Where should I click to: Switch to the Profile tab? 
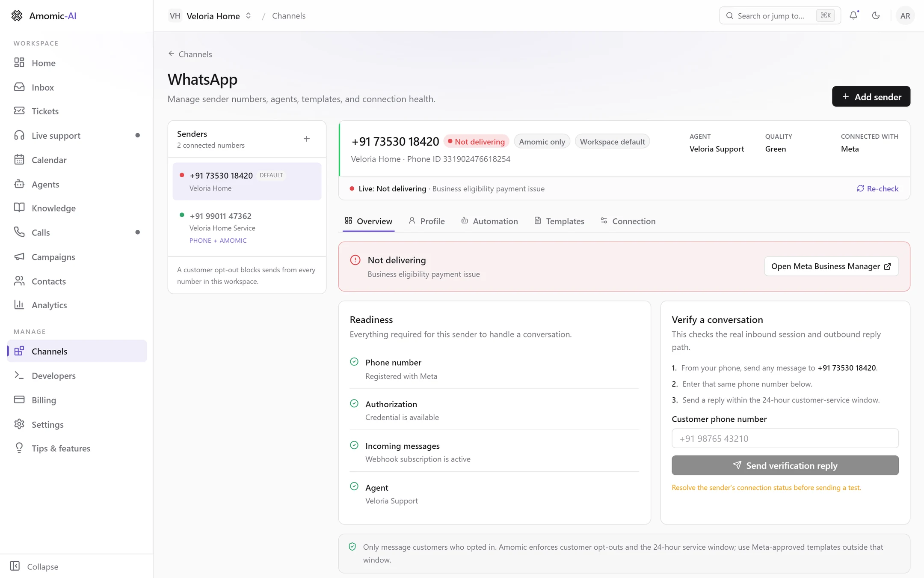tap(426, 221)
